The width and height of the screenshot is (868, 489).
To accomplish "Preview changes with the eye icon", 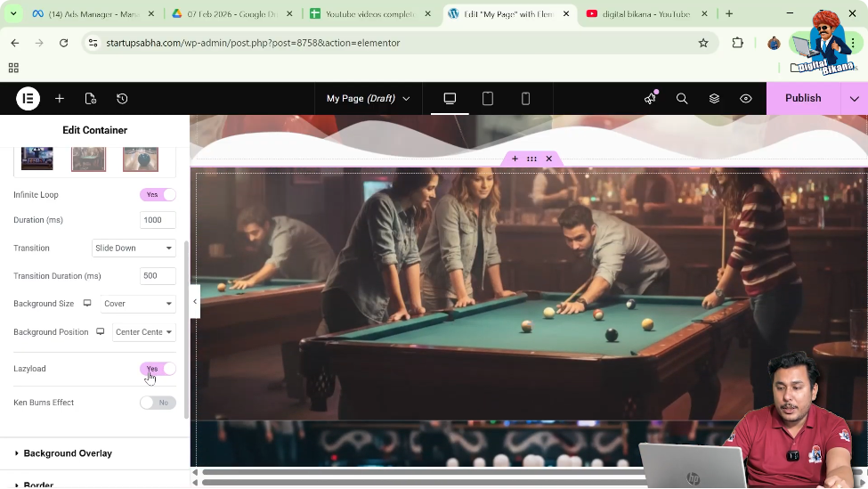I will 746,99.
